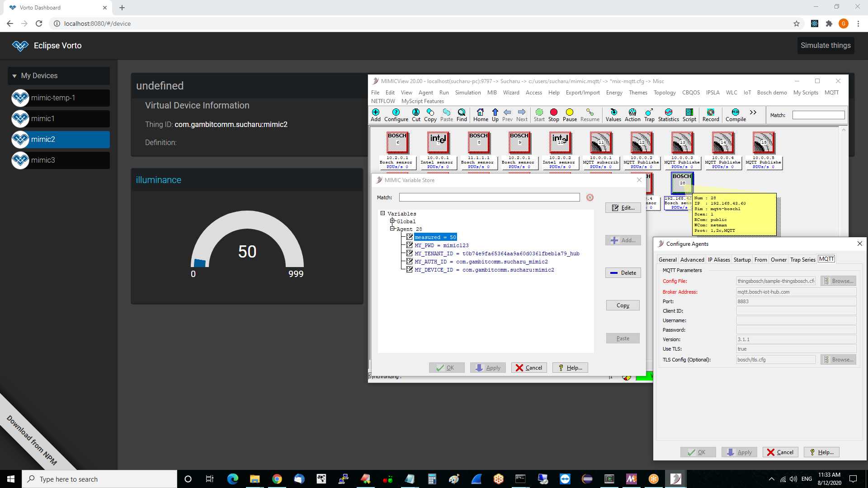
Task: Select the MY_PWD variable row
Action: tap(441, 245)
